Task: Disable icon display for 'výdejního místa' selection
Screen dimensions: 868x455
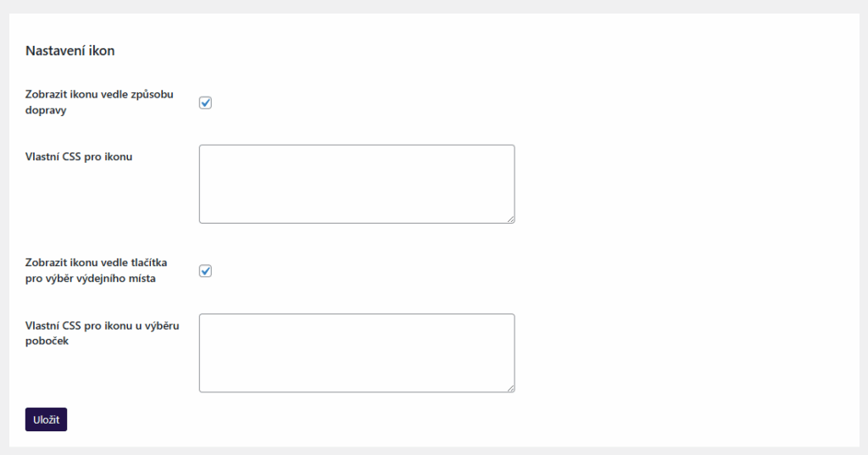Action: pos(205,271)
